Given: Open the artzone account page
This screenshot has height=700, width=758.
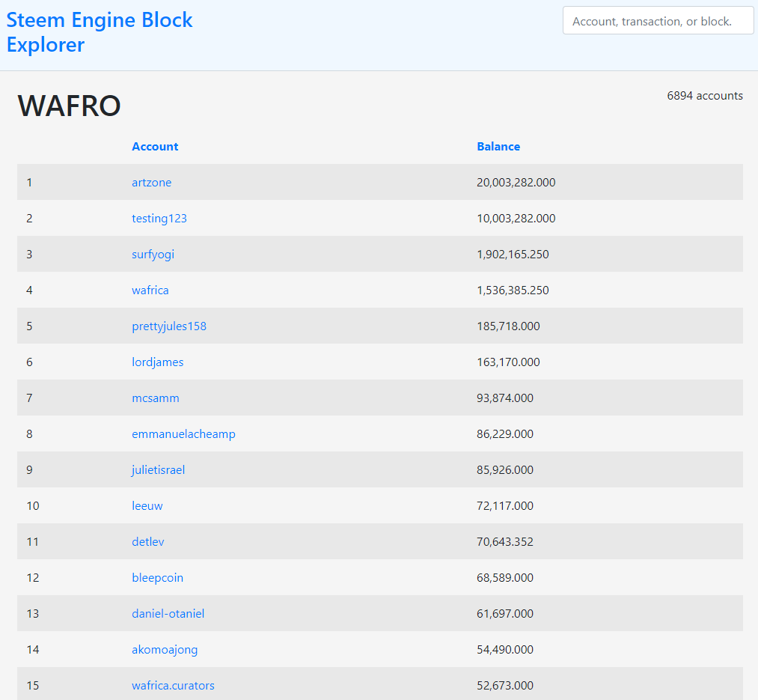Looking at the screenshot, I should tap(151, 183).
